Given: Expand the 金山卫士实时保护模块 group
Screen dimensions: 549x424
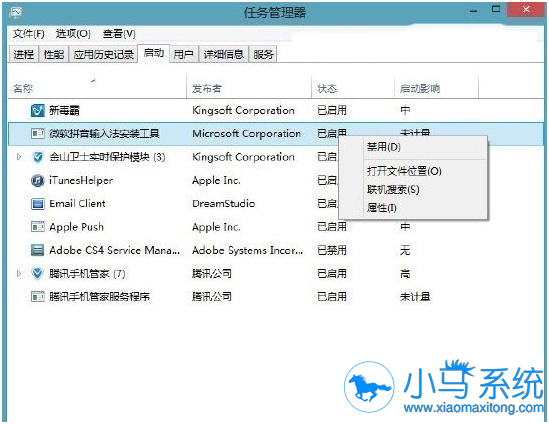Looking at the screenshot, I should [x=19, y=157].
